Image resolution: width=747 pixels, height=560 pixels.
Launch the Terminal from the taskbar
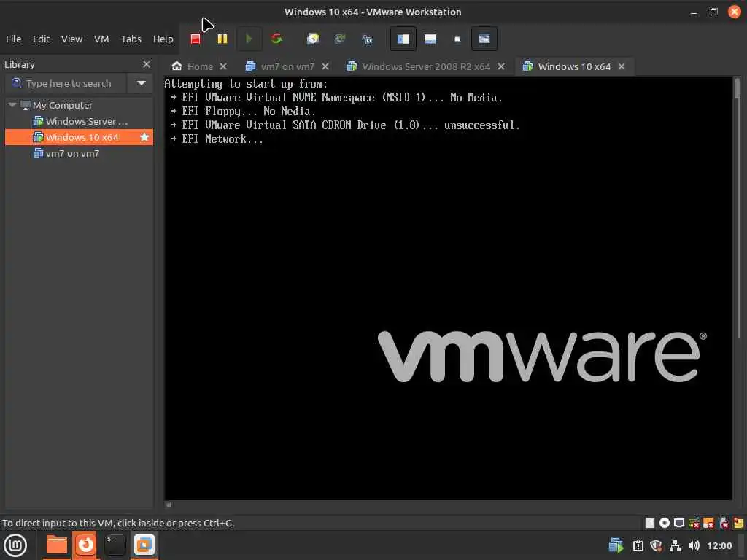(115, 545)
